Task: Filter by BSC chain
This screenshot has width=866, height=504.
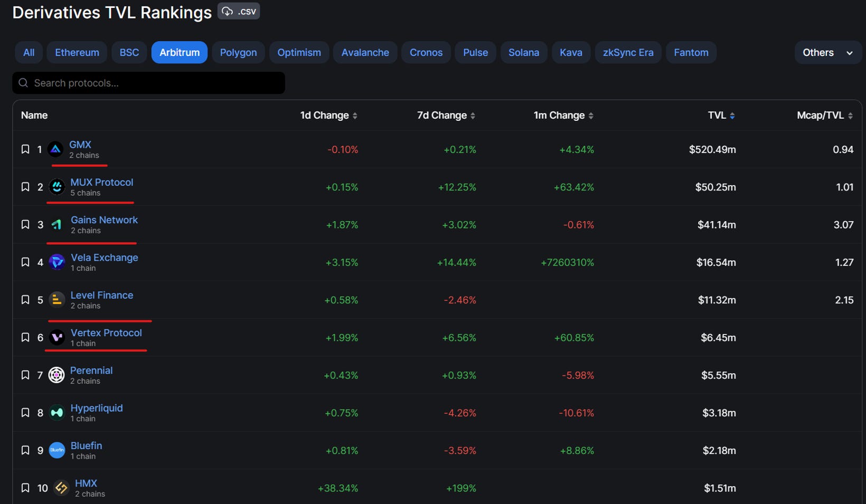Action: 129,53
